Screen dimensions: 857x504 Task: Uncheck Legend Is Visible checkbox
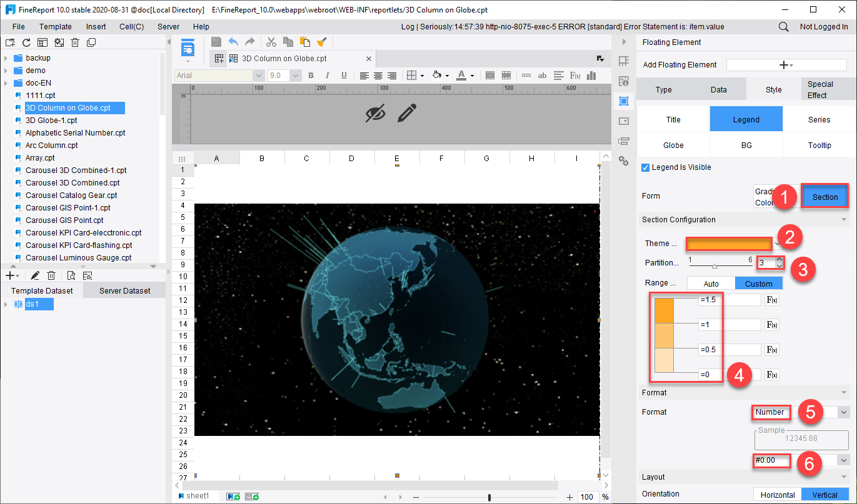646,167
